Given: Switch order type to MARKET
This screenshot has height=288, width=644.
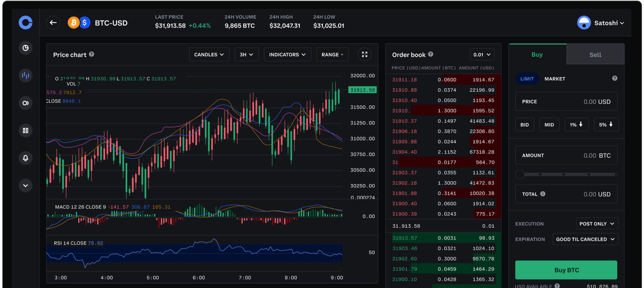Looking at the screenshot, I should 554,78.
